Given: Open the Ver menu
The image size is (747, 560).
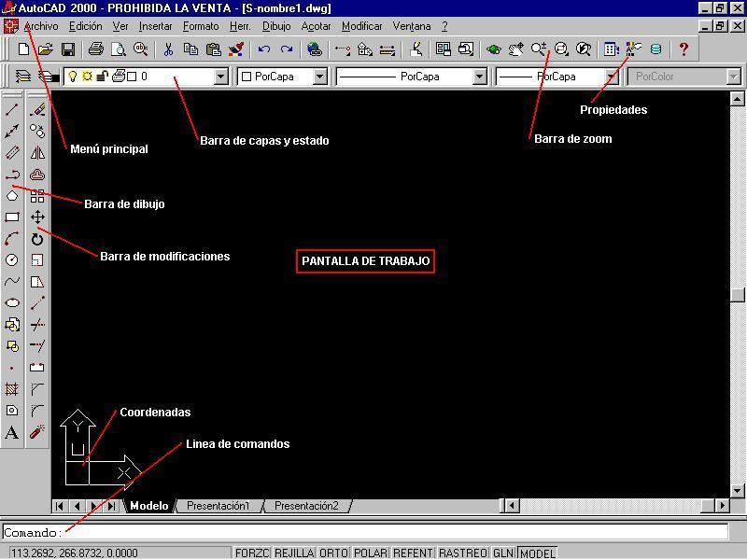Looking at the screenshot, I should click(120, 26).
